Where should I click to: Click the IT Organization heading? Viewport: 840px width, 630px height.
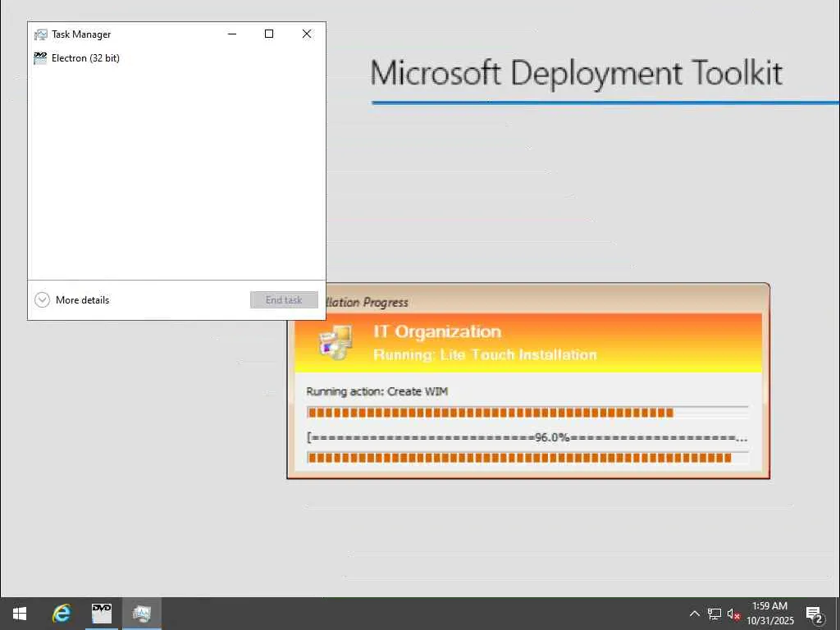(437, 331)
